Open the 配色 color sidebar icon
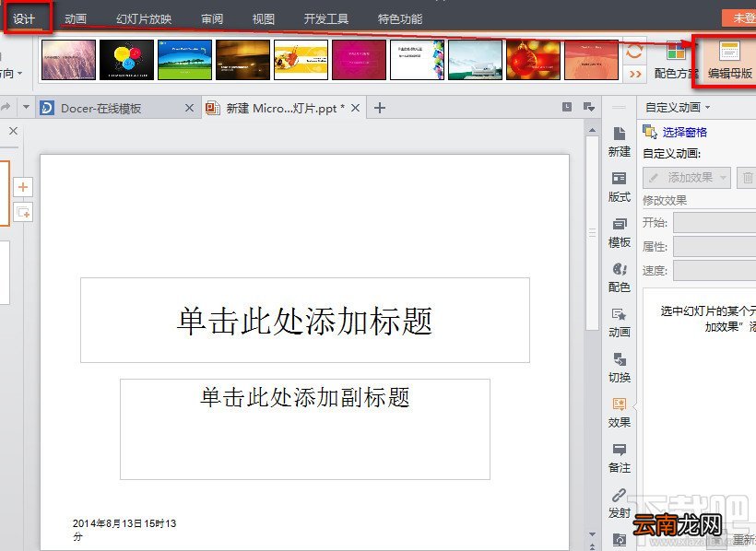This screenshot has width=756, height=551. click(x=620, y=277)
